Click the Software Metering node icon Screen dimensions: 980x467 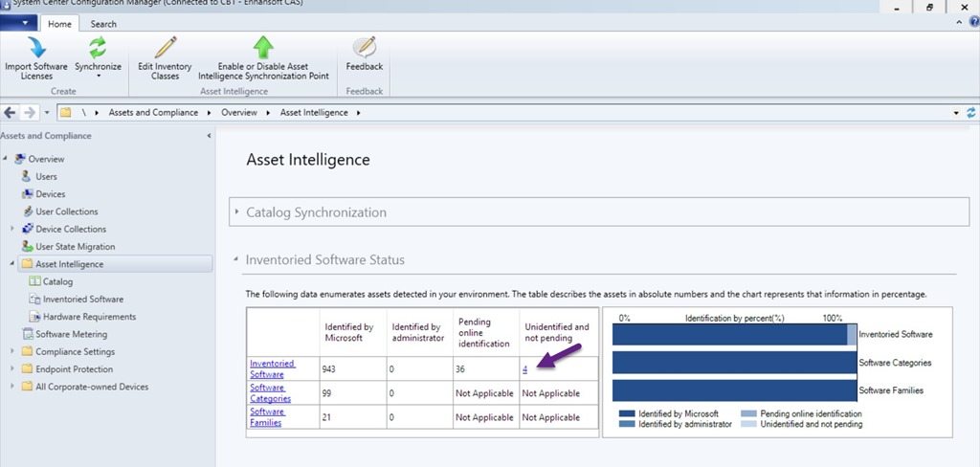coord(27,334)
